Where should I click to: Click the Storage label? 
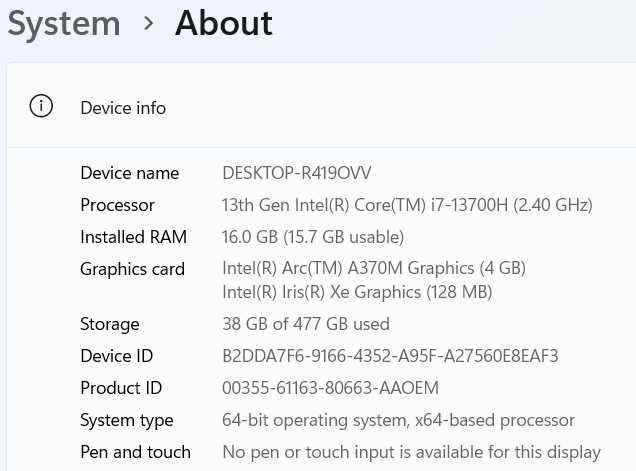110,325
